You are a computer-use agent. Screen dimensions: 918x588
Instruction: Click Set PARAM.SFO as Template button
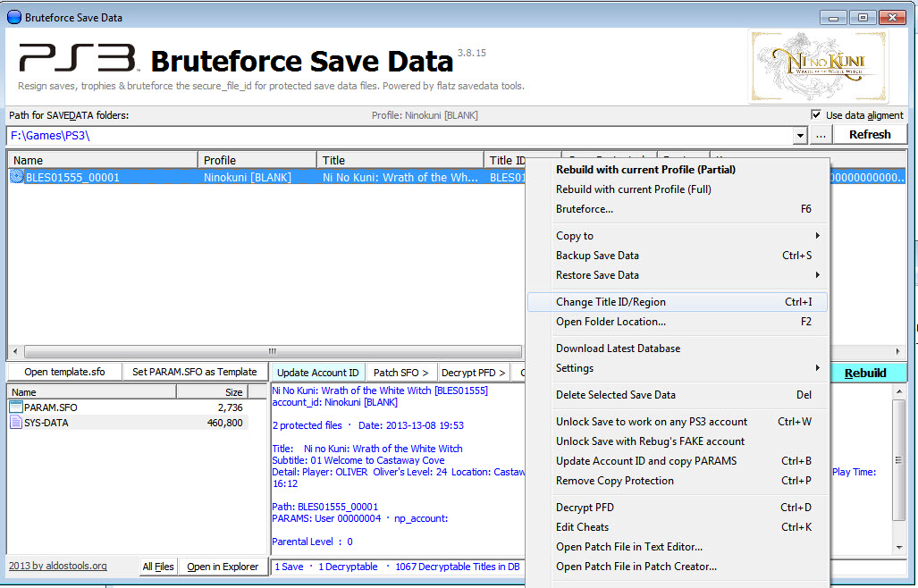194,372
